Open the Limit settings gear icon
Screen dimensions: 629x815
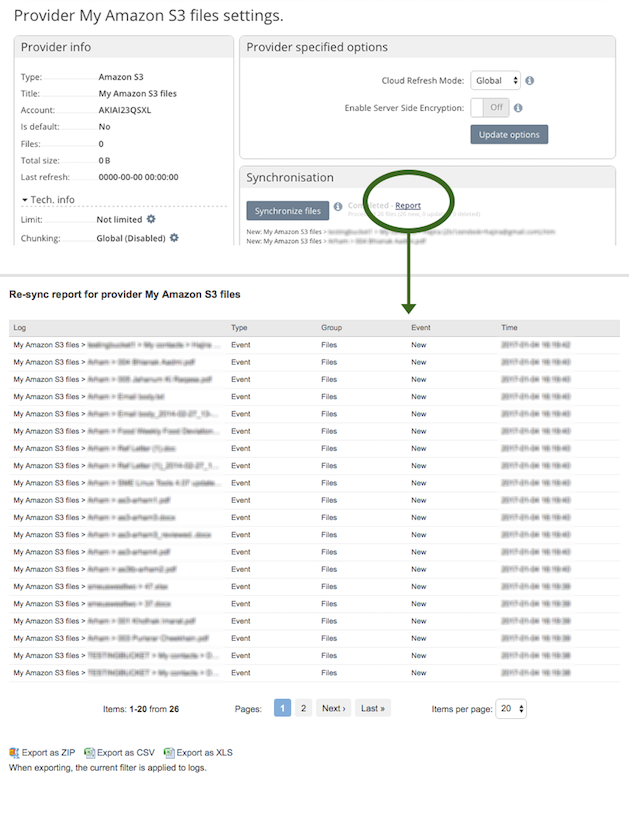[152, 219]
